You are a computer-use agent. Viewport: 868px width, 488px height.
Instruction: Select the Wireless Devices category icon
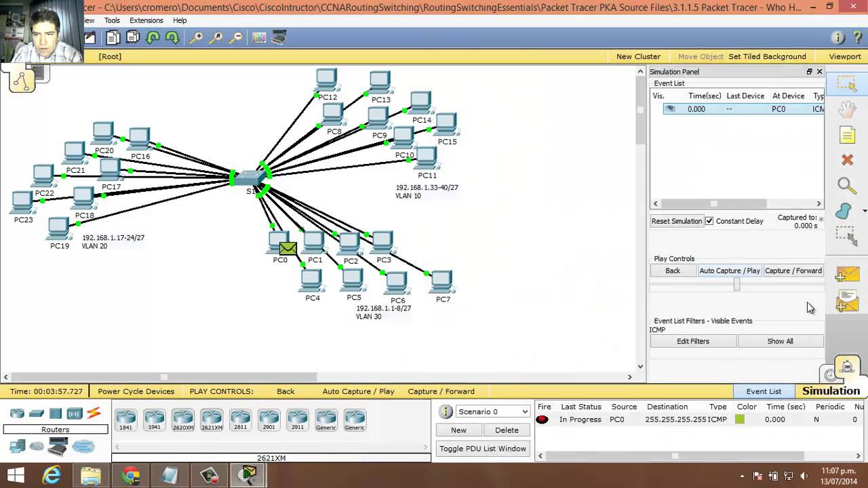tap(75, 413)
